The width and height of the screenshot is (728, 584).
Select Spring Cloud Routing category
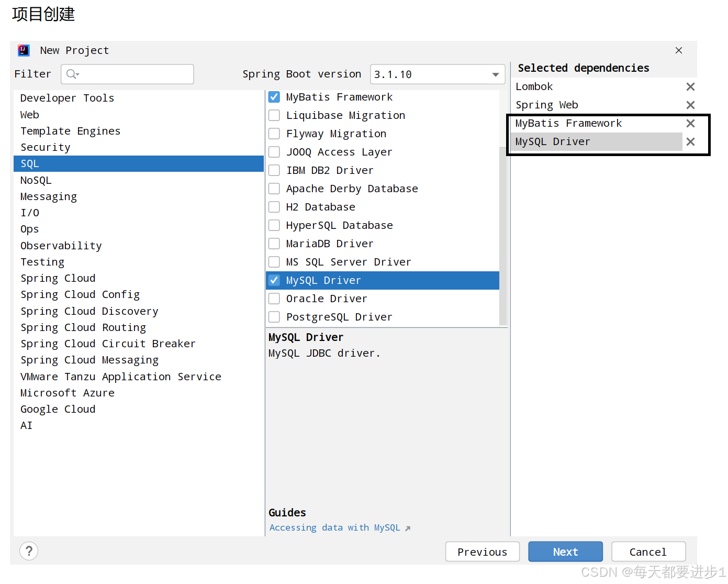click(139, 327)
